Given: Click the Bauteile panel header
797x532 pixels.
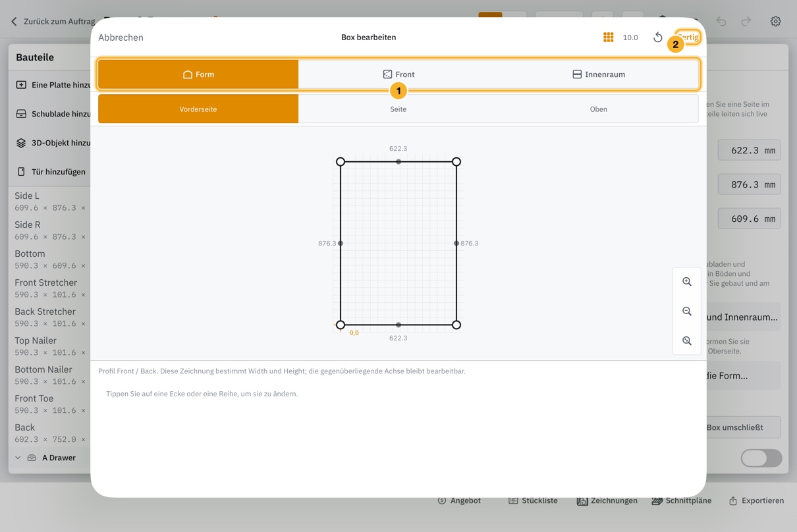Looking at the screenshot, I should [35, 57].
